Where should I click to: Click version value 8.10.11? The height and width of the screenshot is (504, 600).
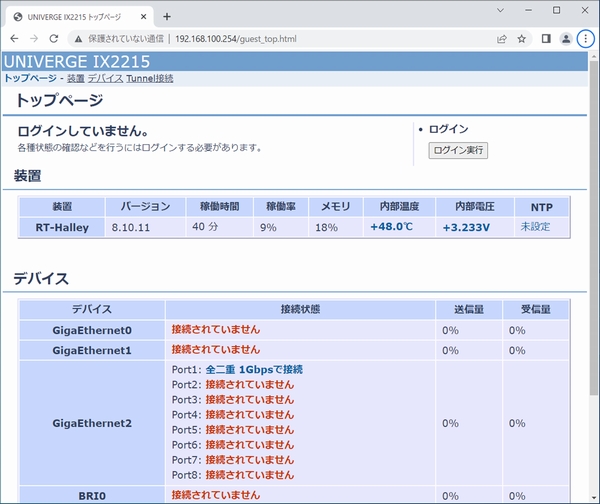(x=130, y=228)
